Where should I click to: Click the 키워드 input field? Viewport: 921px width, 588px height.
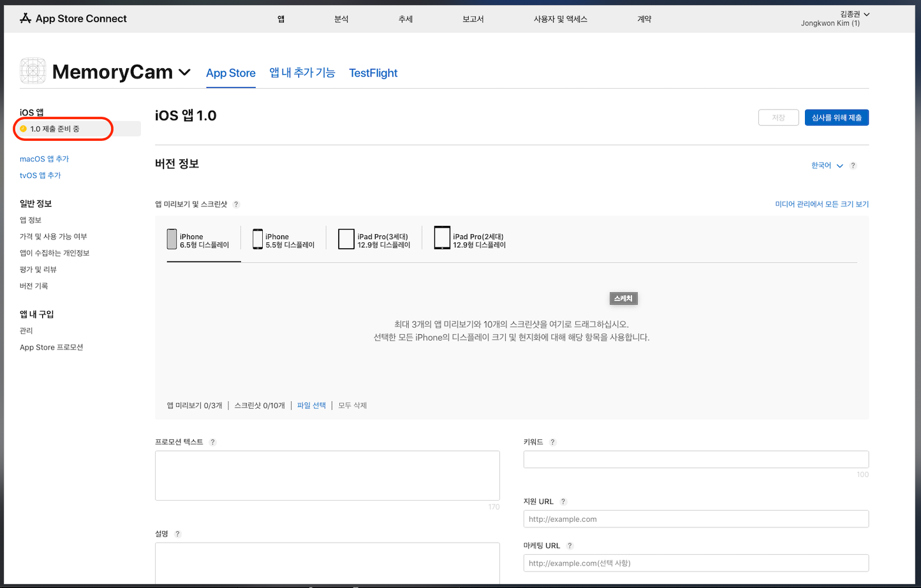pos(696,459)
